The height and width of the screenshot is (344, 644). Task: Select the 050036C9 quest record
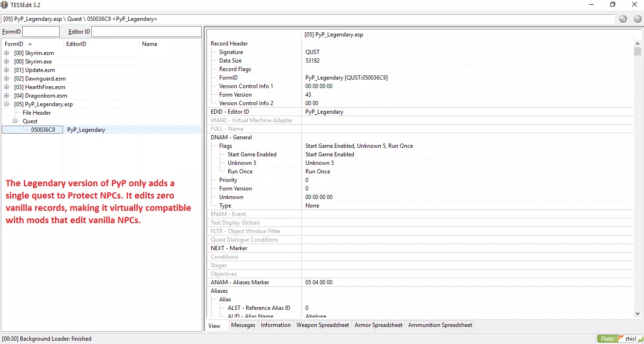click(43, 130)
